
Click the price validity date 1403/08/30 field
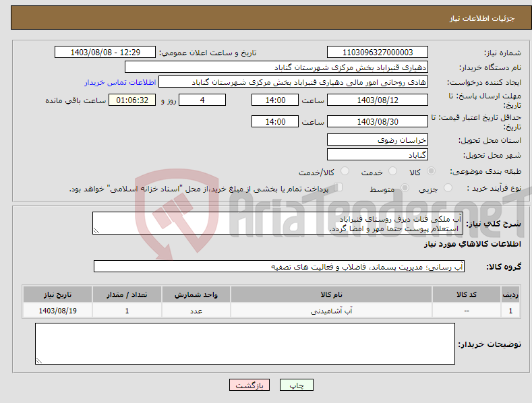click(378, 121)
